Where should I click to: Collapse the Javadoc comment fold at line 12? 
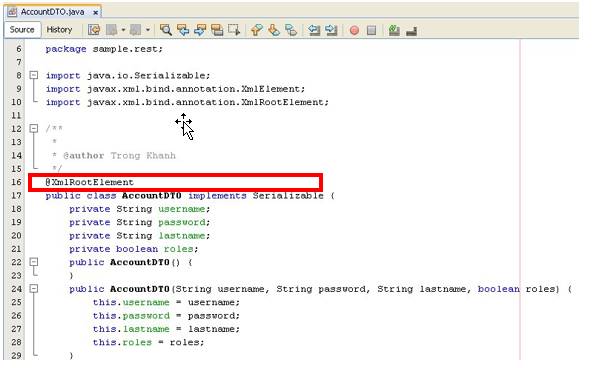coord(34,129)
